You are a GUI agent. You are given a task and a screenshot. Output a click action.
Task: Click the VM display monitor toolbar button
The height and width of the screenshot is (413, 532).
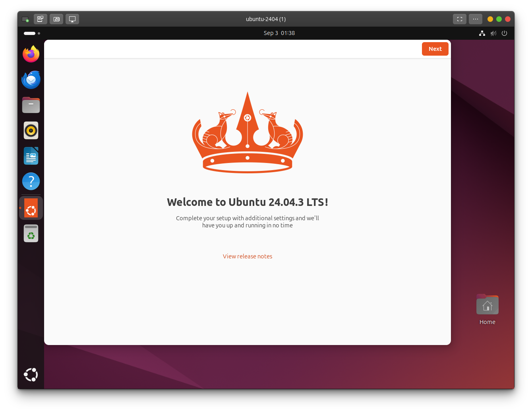point(72,19)
